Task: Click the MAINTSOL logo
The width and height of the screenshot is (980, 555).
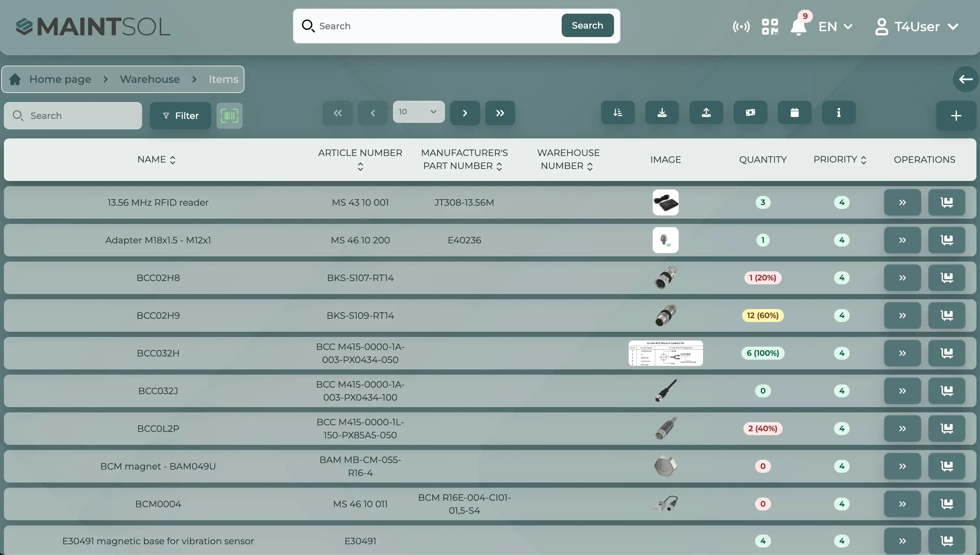Action: (93, 27)
